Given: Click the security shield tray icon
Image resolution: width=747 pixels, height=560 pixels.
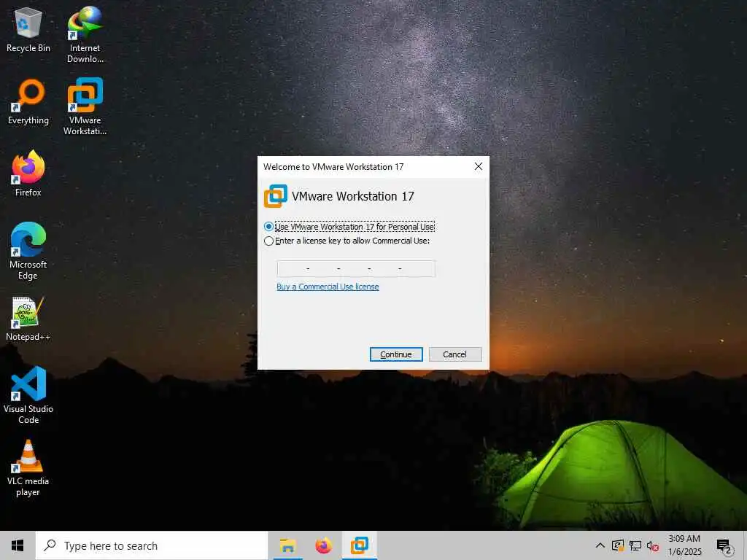Looking at the screenshot, I should 618,545.
